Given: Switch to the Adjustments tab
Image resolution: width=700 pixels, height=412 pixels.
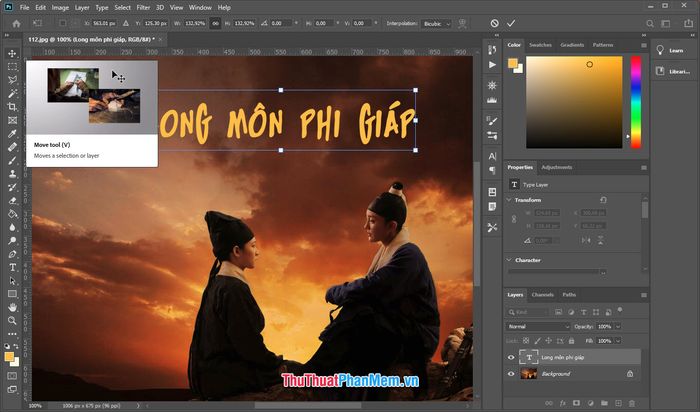Looking at the screenshot, I should (556, 167).
